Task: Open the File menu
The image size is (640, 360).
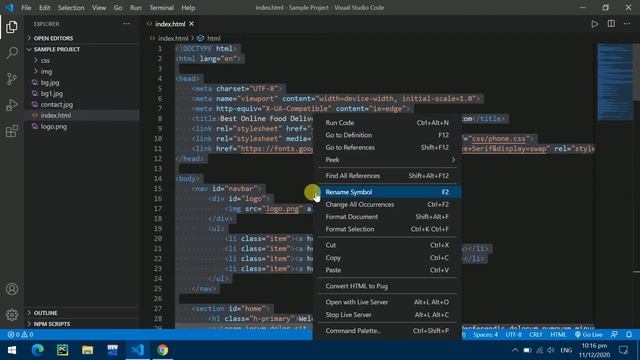Action: [x=26, y=8]
